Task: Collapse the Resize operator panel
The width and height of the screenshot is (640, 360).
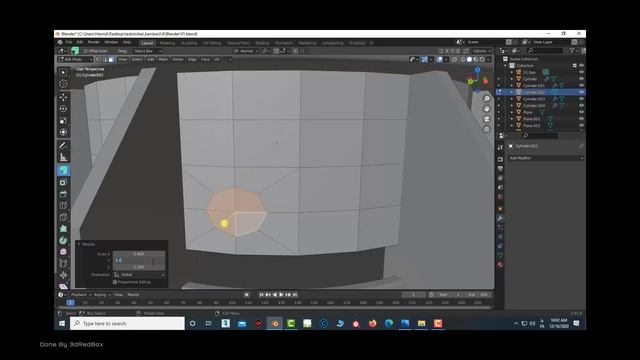Action: click(x=79, y=244)
